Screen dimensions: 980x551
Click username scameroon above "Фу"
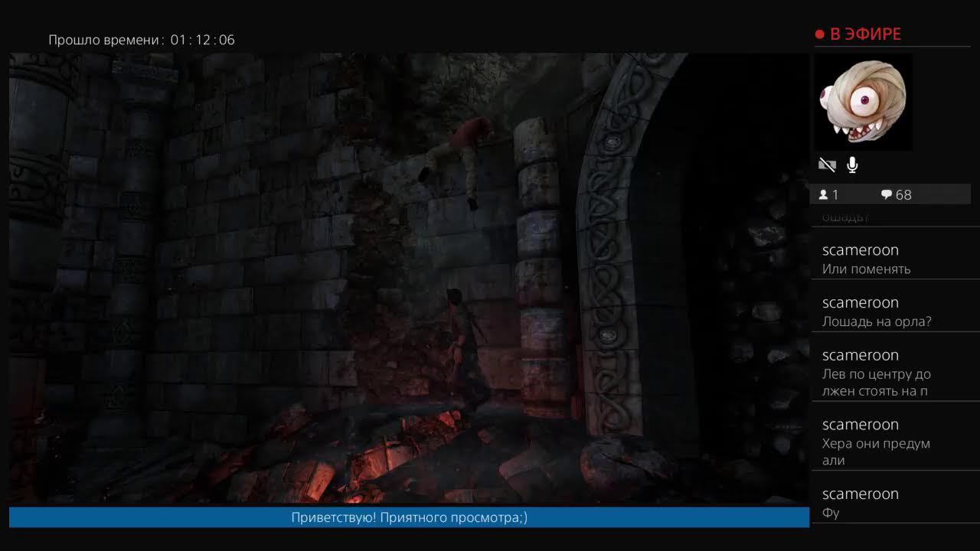861,494
